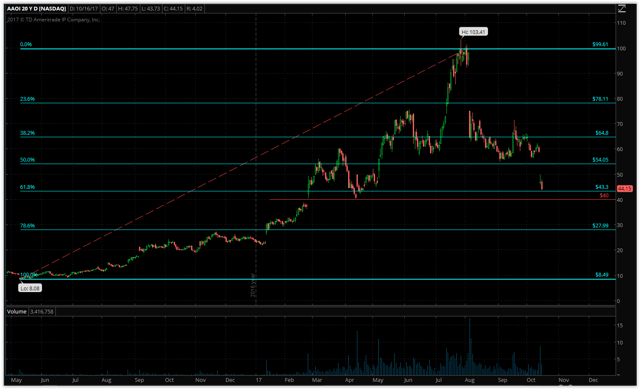Click the 15 tick on volume axis
The image size is (640, 389).
pyautogui.click(x=620, y=325)
